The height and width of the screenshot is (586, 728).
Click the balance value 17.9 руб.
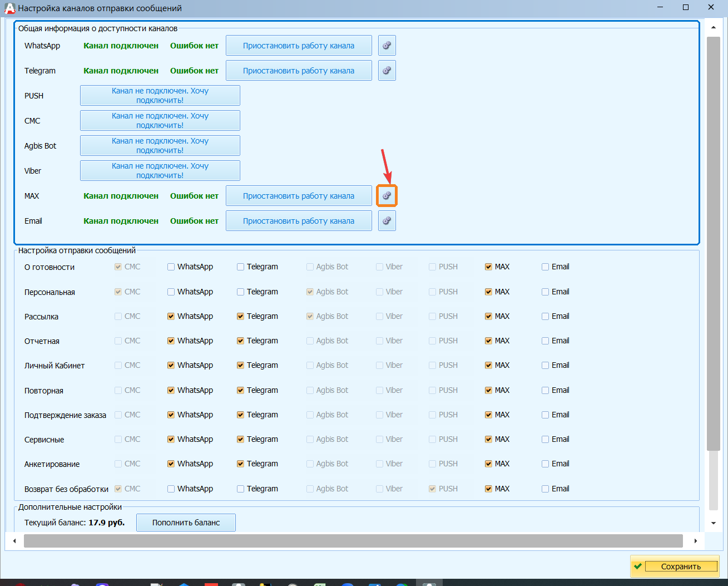click(x=107, y=523)
